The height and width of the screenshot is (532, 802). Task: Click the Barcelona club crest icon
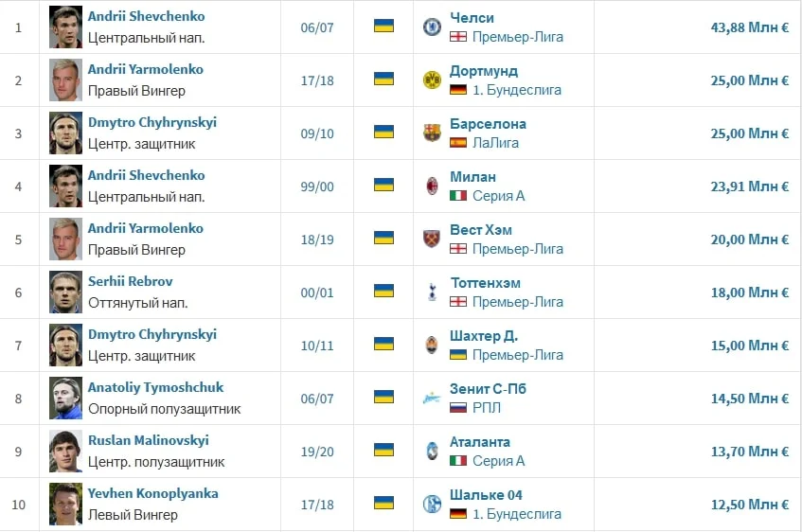(432, 133)
